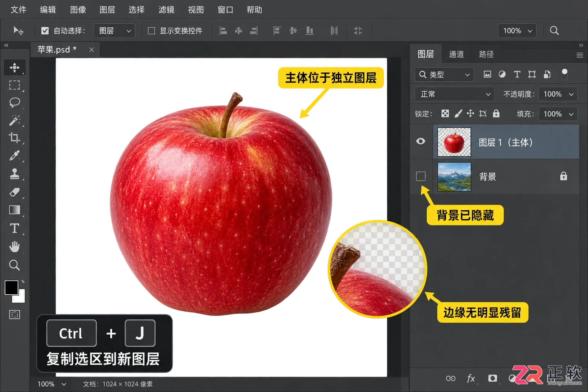Select the Hand tool
This screenshot has height=392, width=588.
point(15,247)
